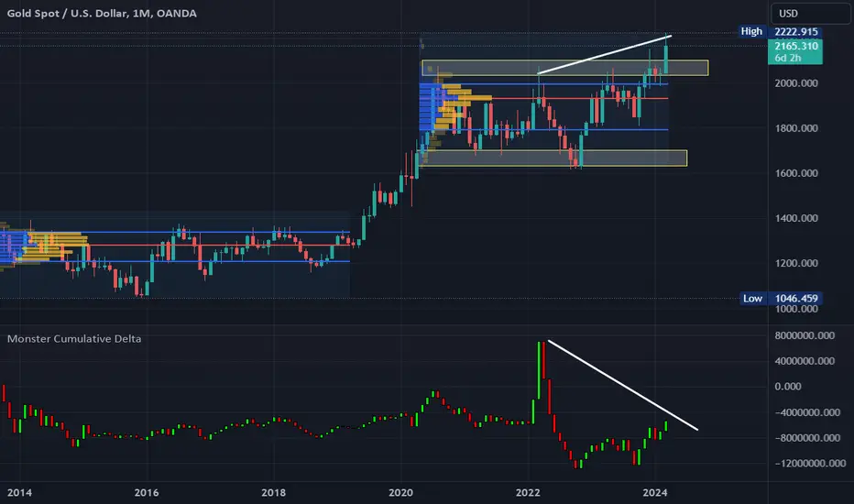Click the 1400.000 price axis value
The image size is (854, 504).
click(x=795, y=218)
